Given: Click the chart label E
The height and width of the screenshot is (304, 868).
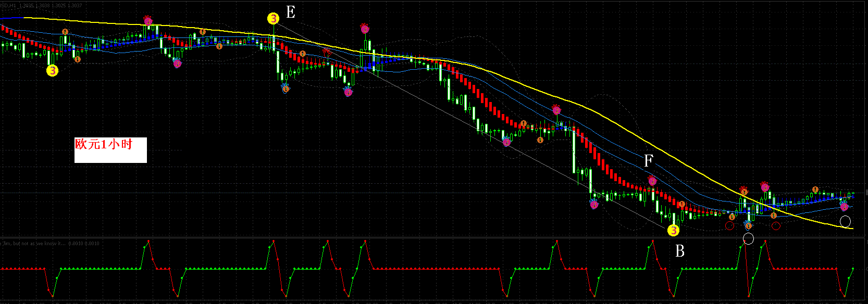Looking at the screenshot, I should coord(291,12).
